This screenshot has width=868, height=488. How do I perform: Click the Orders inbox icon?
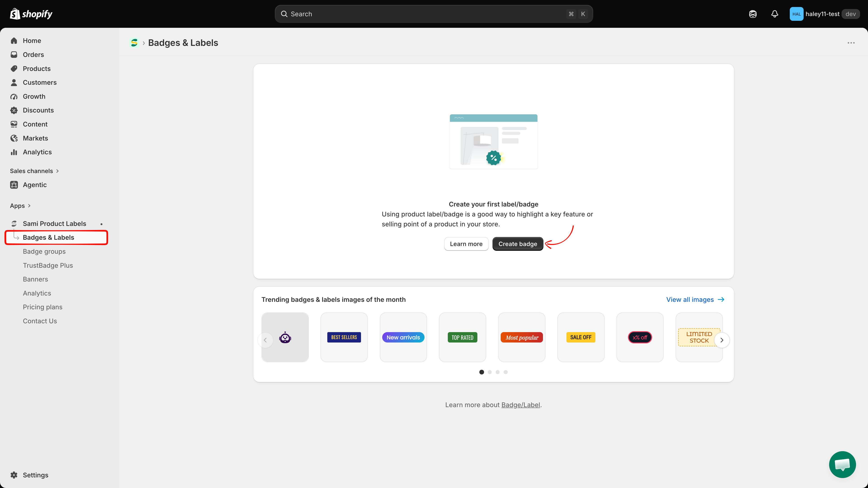pos(14,54)
